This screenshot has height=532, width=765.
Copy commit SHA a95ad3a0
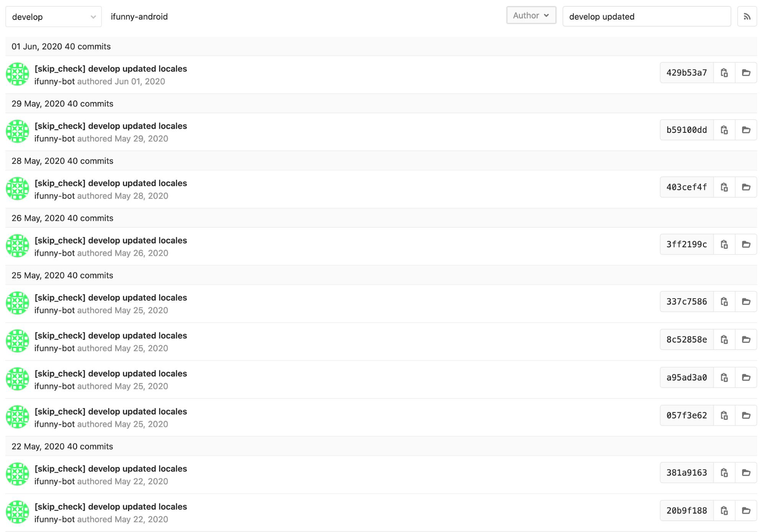point(724,377)
